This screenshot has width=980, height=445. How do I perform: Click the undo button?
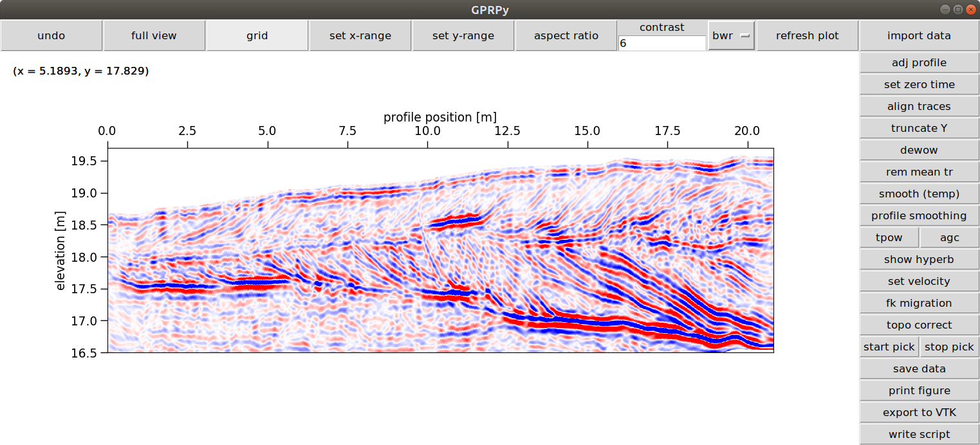coord(51,35)
